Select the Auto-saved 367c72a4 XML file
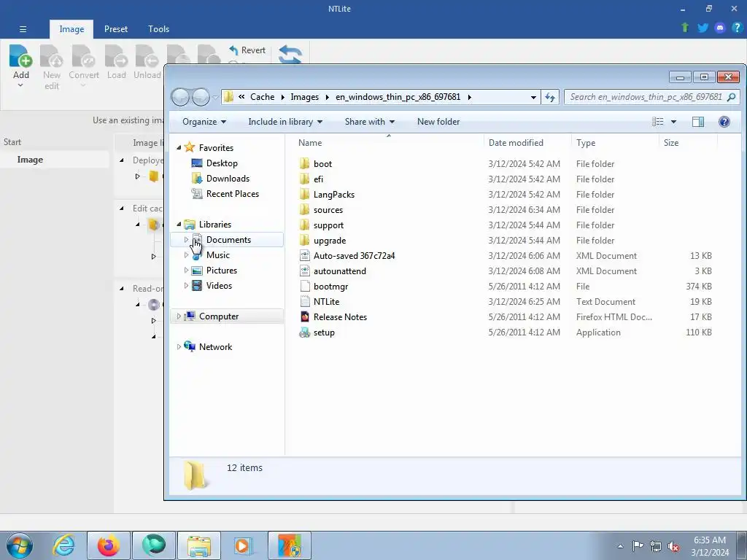 coord(354,256)
